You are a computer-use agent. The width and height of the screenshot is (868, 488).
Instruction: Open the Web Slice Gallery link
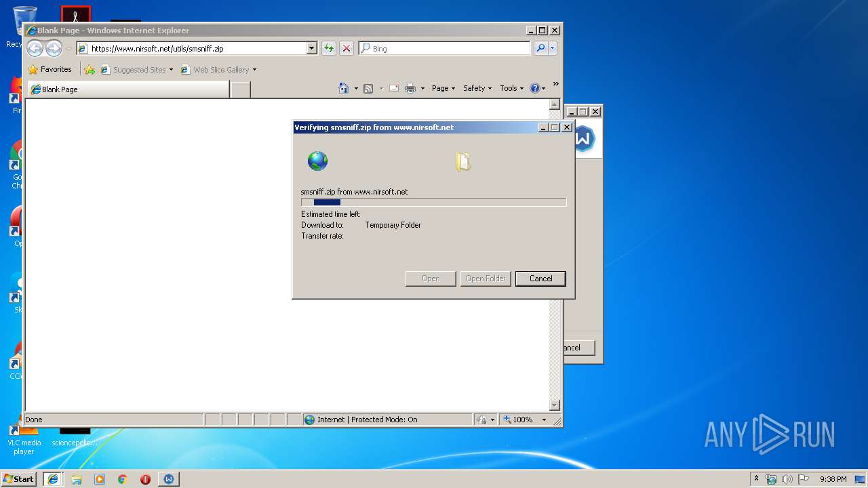[x=215, y=70]
